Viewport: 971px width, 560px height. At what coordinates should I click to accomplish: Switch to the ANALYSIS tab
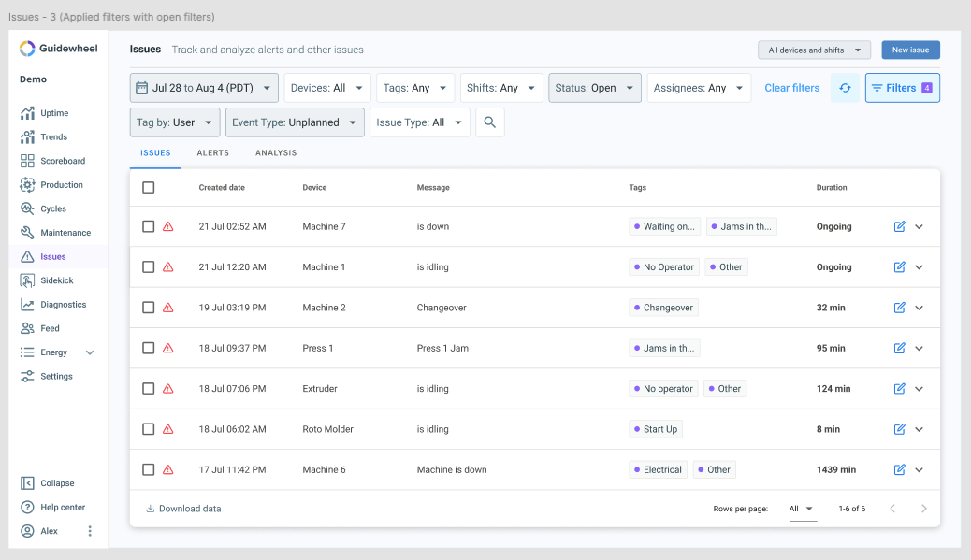point(276,152)
